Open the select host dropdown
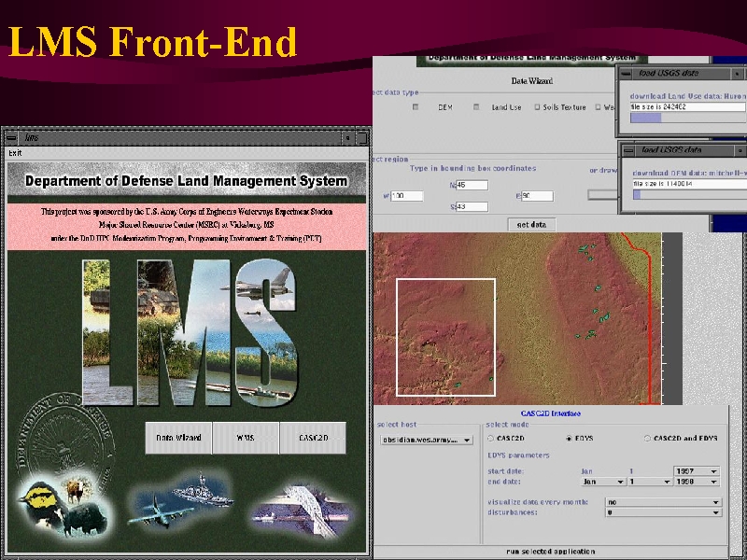This screenshot has height=560, width=747. 427,440
